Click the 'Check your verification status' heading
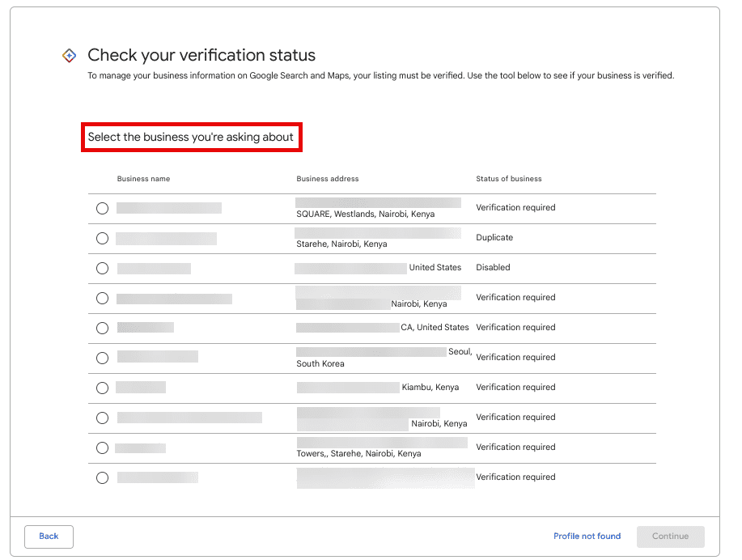The image size is (742, 560). (201, 55)
